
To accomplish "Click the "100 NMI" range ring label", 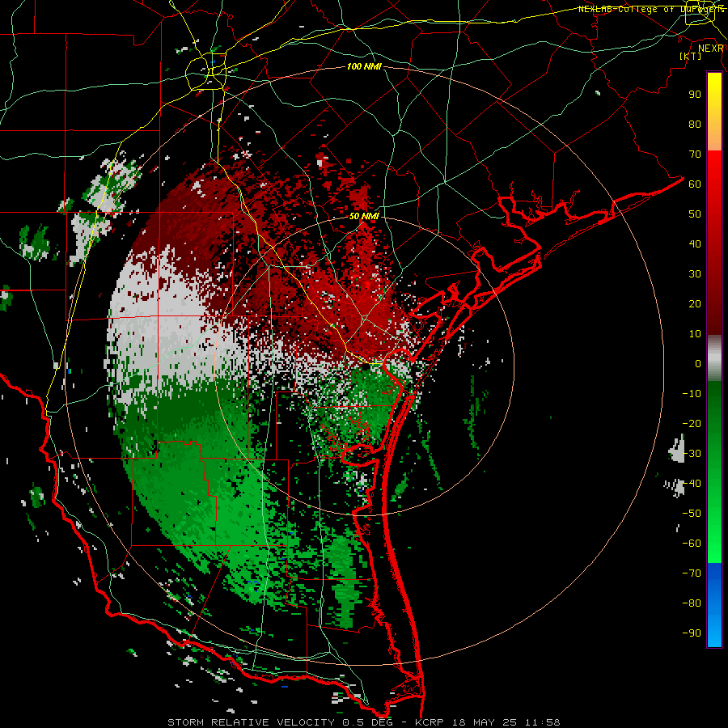I will click(x=364, y=66).
